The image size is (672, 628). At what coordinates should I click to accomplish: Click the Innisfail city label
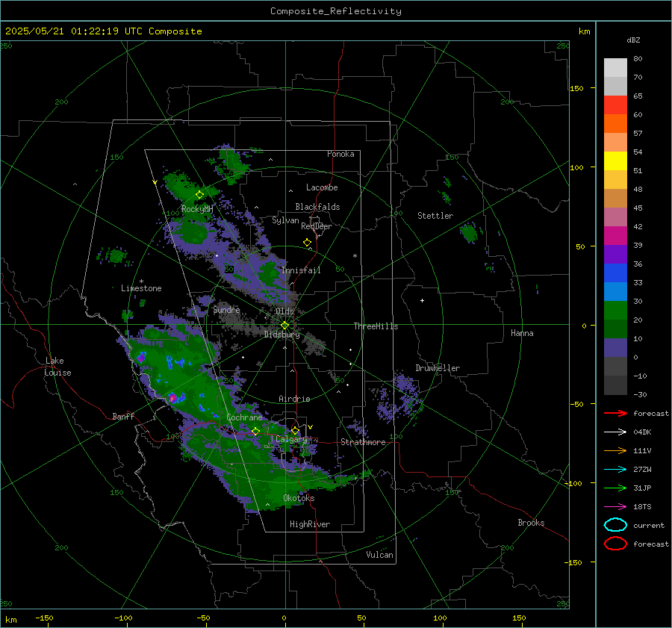tap(301, 270)
